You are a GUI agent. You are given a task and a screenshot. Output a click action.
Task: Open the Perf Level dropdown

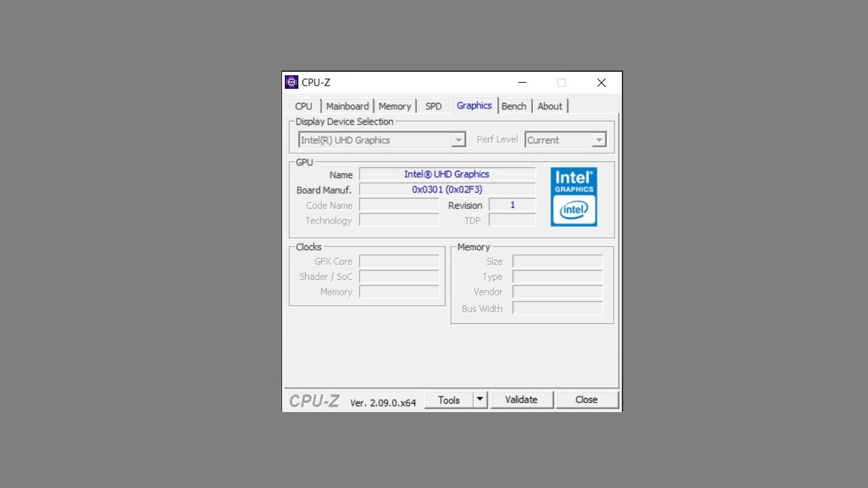pos(598,140)
